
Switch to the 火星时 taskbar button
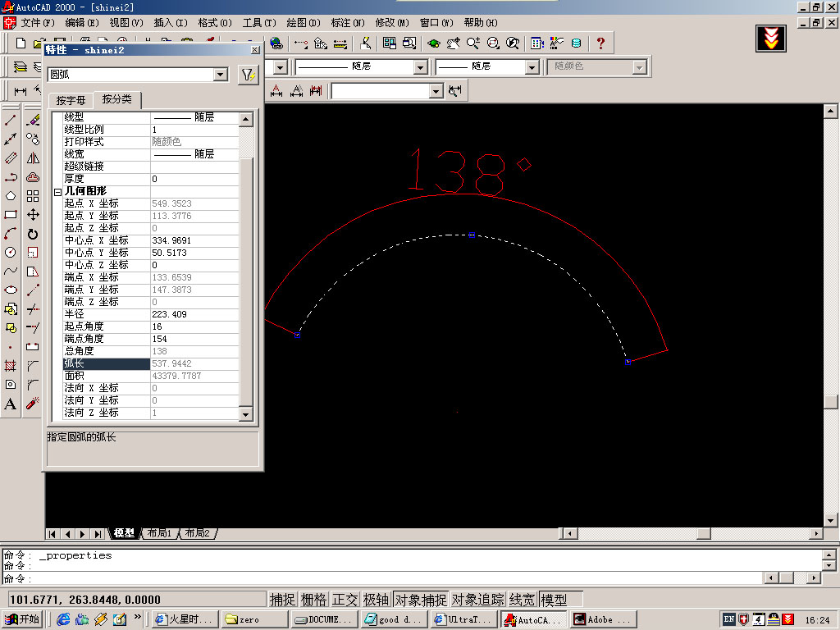coord(185,619)
